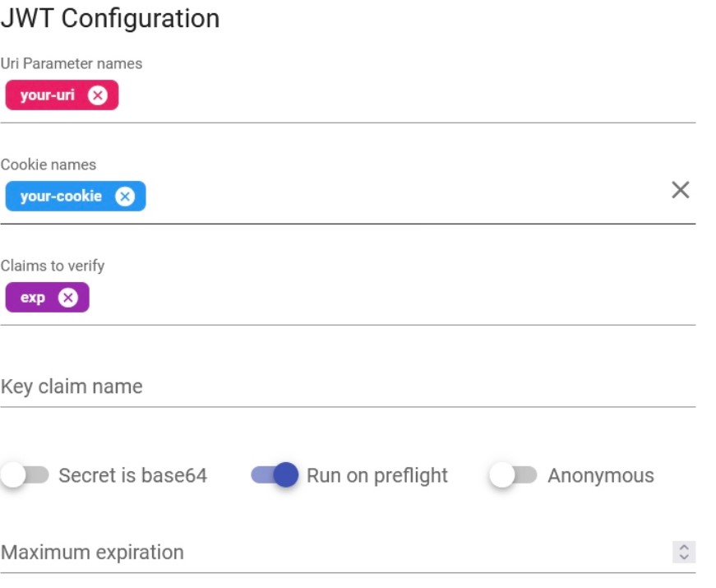
Task: Click the Maximum expiration stepper arrows
Action: point(684,552)
